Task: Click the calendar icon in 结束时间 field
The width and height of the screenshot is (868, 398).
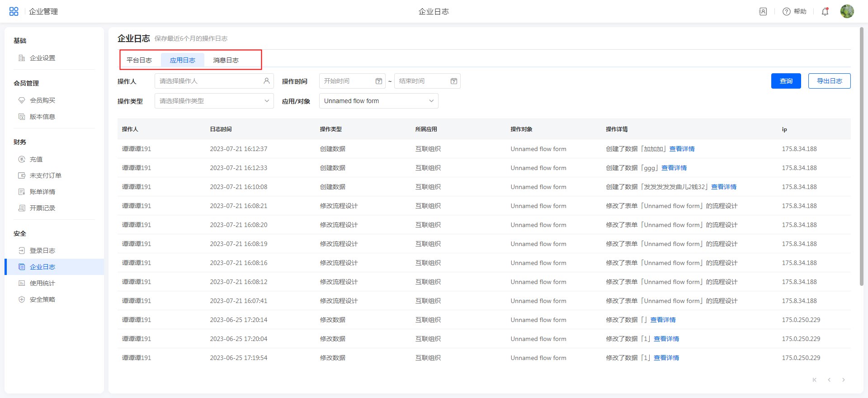Action: pos(454,81)
